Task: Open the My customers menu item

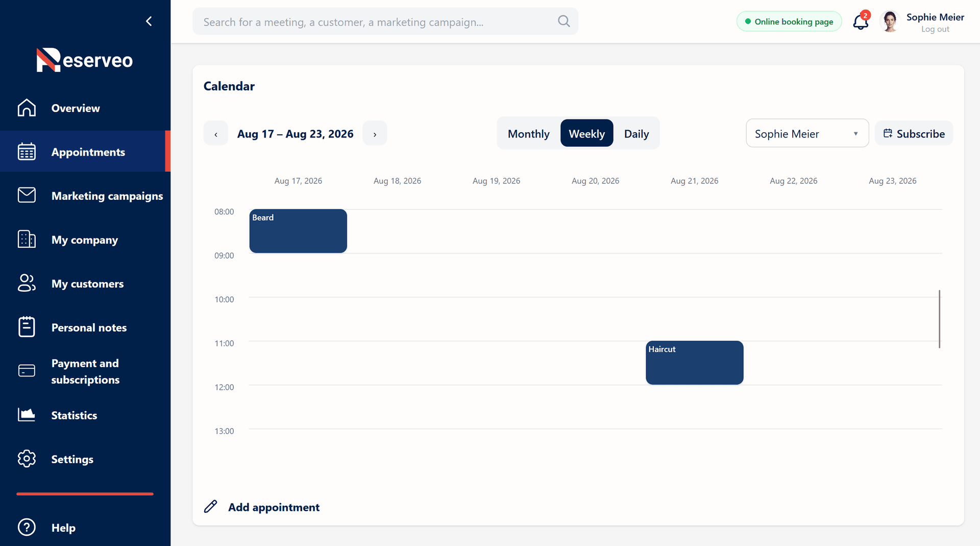Action: (x=85, y=283)
